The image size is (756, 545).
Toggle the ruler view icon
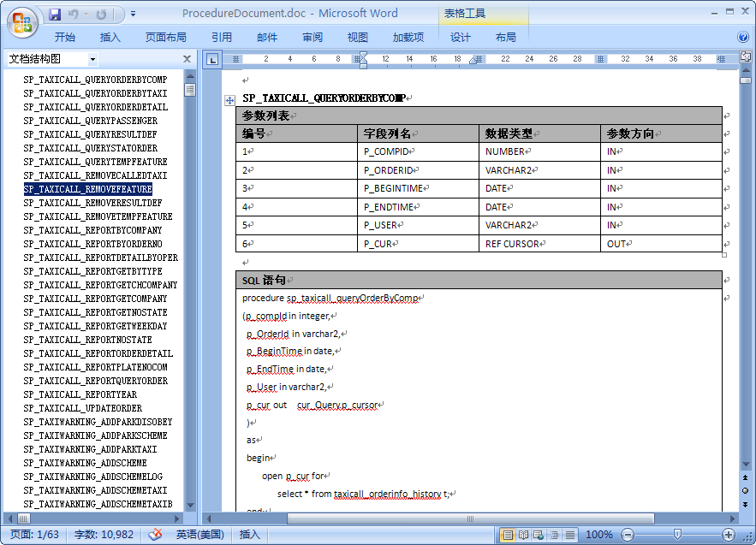746,56
